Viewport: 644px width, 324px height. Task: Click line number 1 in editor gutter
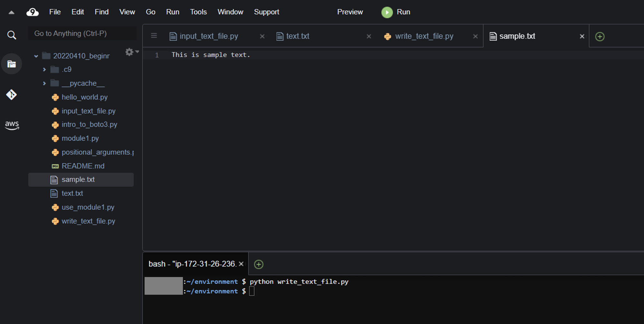pyautogui.click(x=157, y=55)
